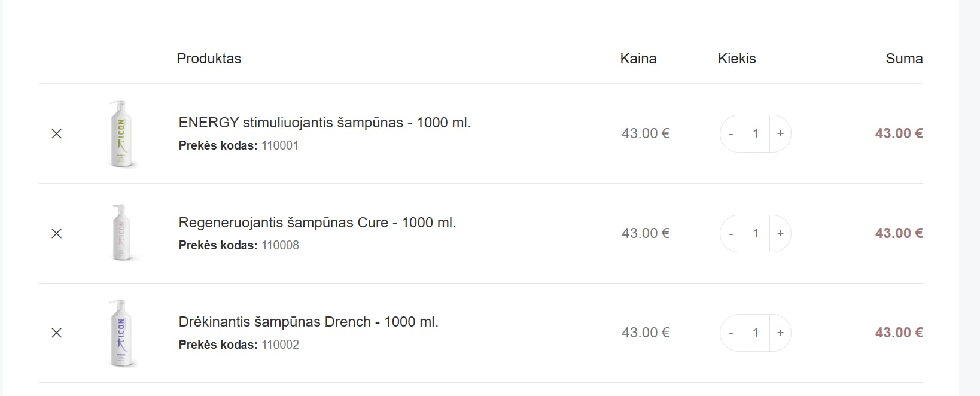
Task: Remove Regeneruojantis šampūnas Cure from cart
Action: (x=57, y=234)
